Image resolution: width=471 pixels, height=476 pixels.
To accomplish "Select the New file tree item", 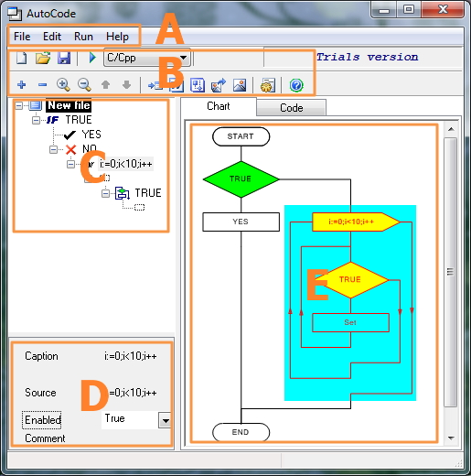I will (69, 105).
